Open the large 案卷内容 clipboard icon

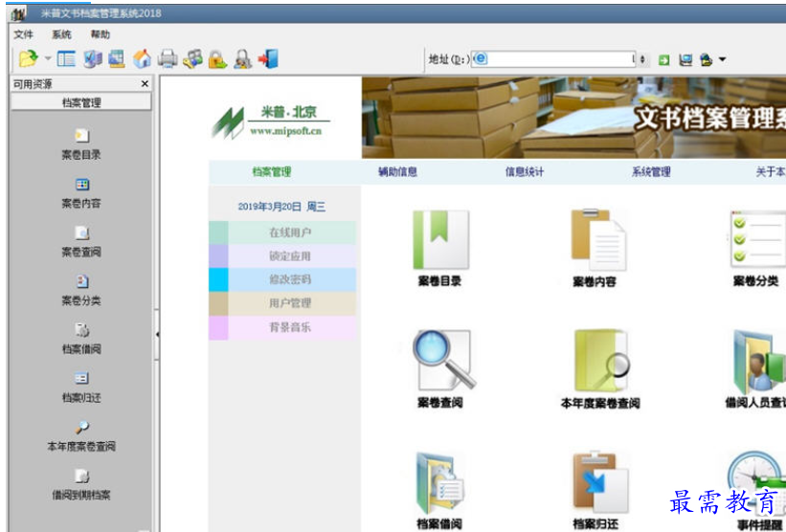coord(598,239)
